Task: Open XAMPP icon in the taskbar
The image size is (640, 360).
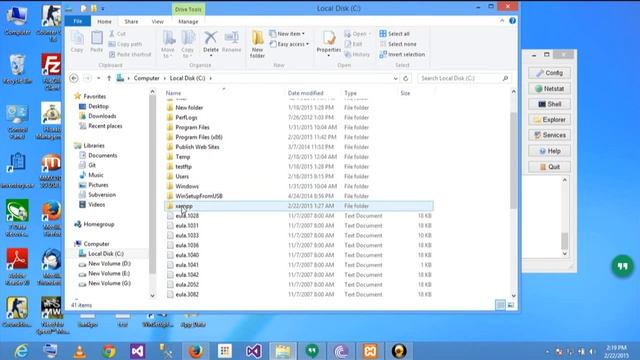Action: 370,351
